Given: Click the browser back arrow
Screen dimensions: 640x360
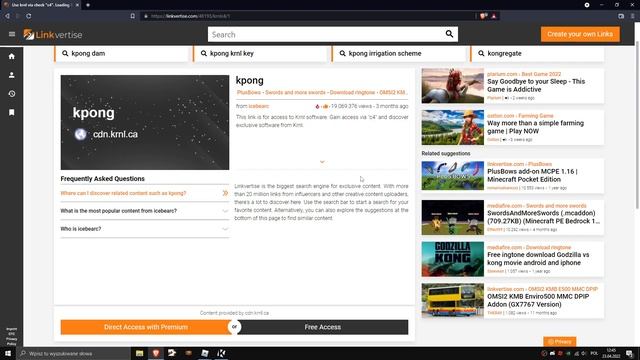Looking at the screenshot, I should click(7, 16).
